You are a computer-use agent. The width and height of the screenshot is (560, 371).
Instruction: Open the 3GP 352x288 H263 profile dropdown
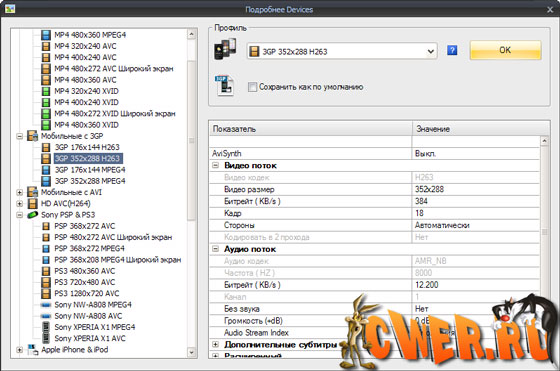click(431, 51)
